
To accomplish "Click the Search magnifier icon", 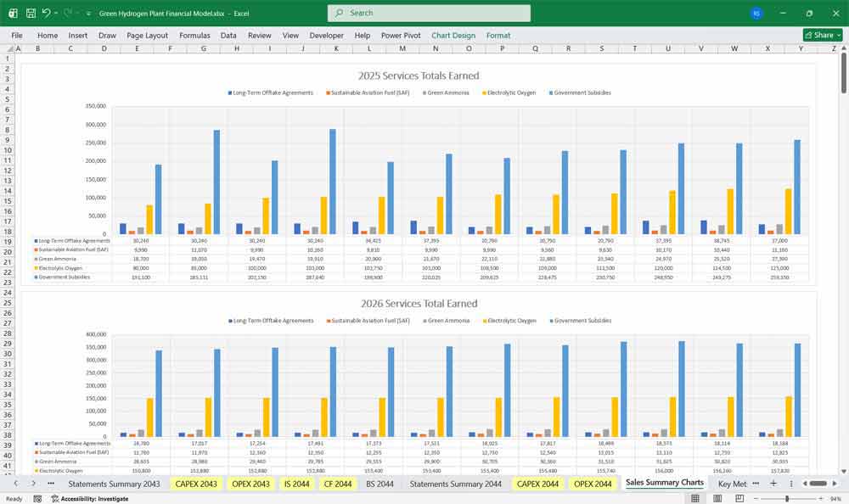I will [338, 13].
